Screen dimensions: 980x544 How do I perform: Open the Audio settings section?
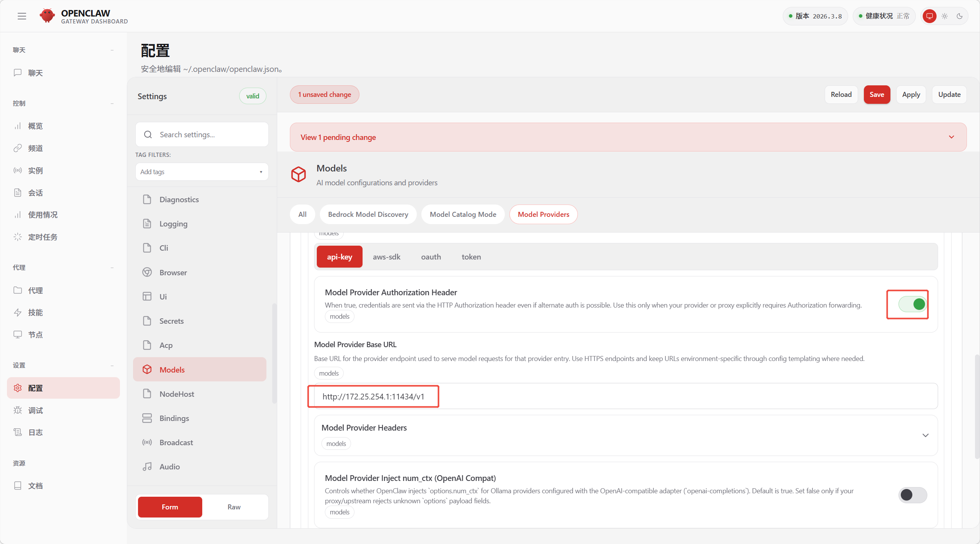[170, 466]
